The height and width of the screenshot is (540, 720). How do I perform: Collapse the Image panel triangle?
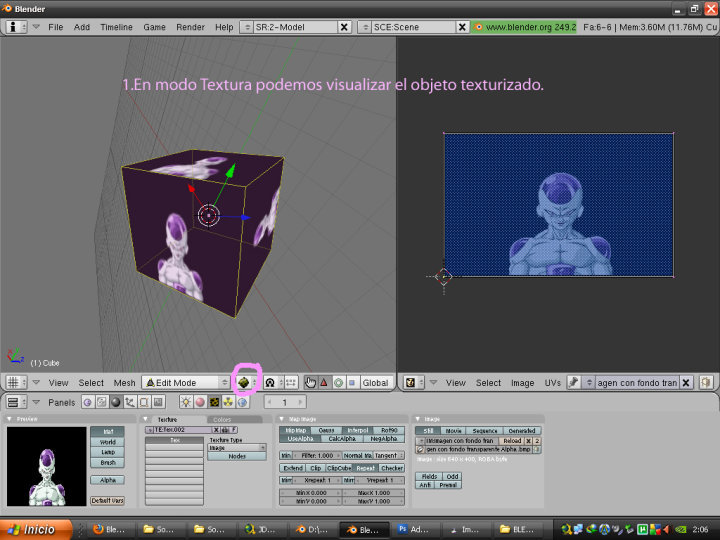[x=418, y=419]
